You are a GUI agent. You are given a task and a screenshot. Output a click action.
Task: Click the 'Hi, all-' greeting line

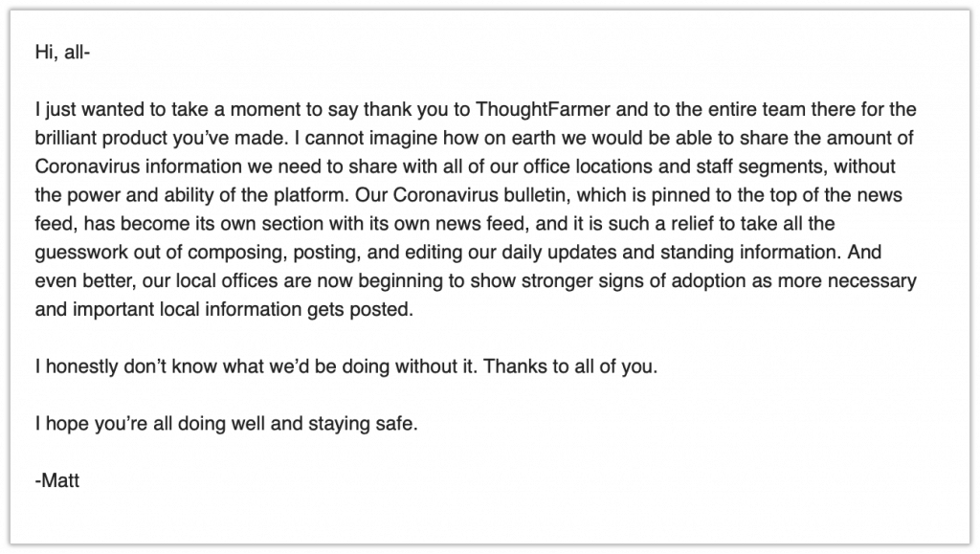click(x=62, y=52)
